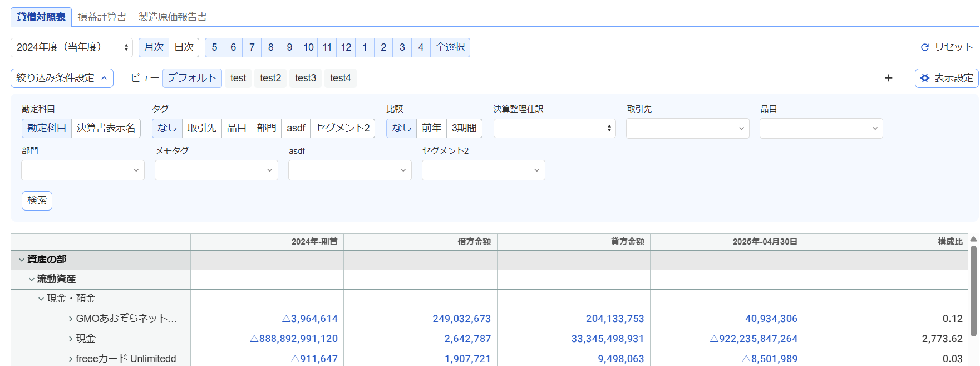
Task: Collapse the 流動資産 row chevron
Action: click(x=32, y=279)
